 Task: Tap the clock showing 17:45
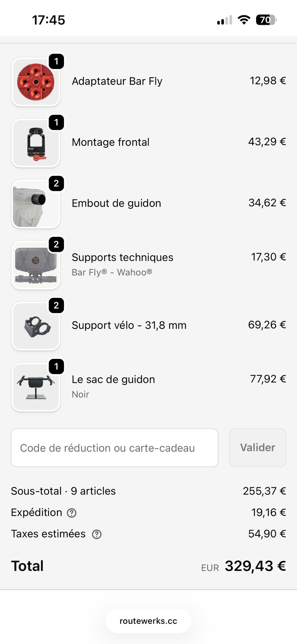(49, 20)
